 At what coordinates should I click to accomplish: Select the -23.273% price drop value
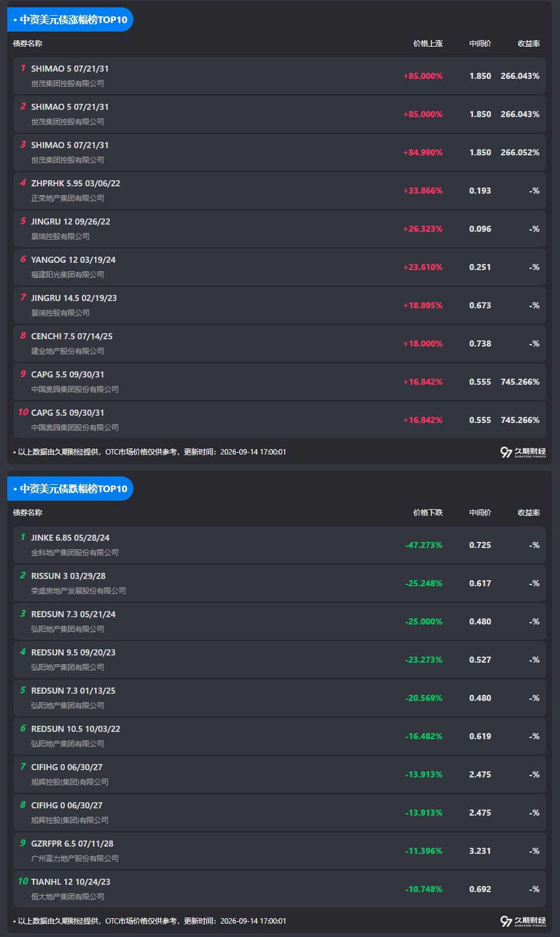click(424, 660)
